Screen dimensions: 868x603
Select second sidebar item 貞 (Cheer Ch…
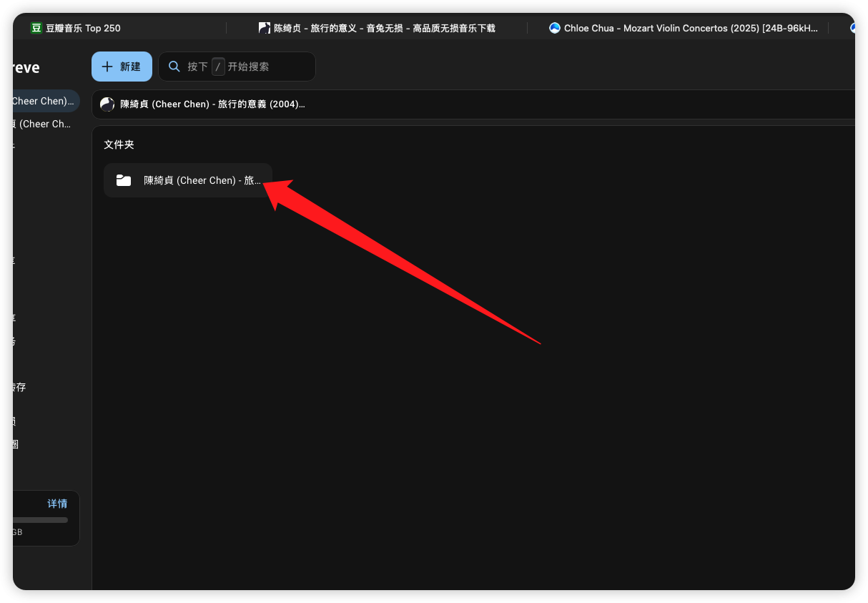tap(44, 124)
